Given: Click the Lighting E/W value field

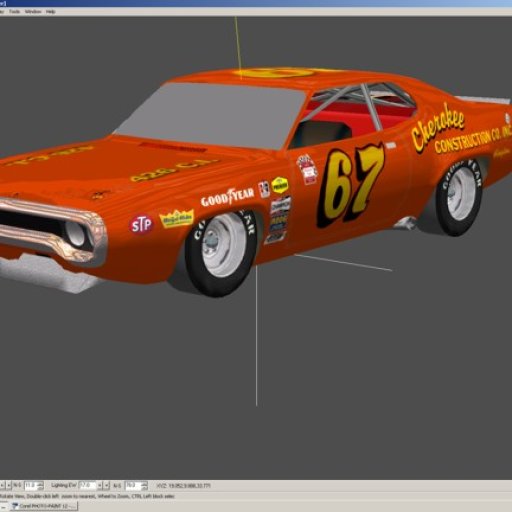Looking at the screenshot, I should click(87, 485).
